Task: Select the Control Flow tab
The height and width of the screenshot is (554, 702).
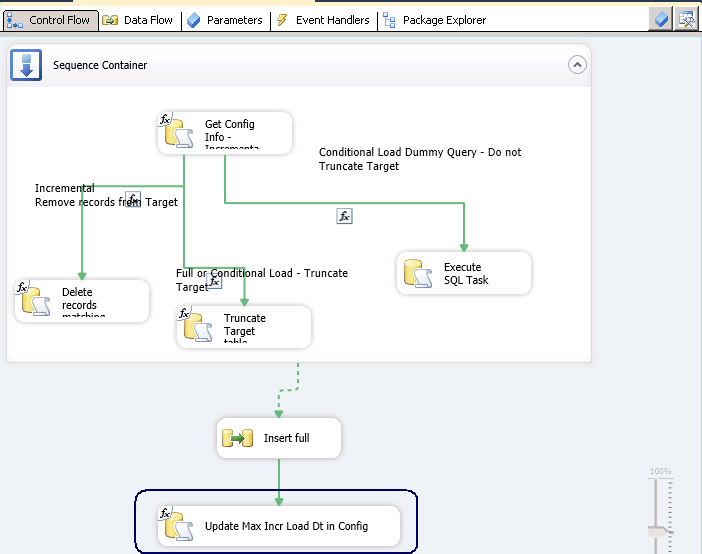Action: tap(48, 20)
